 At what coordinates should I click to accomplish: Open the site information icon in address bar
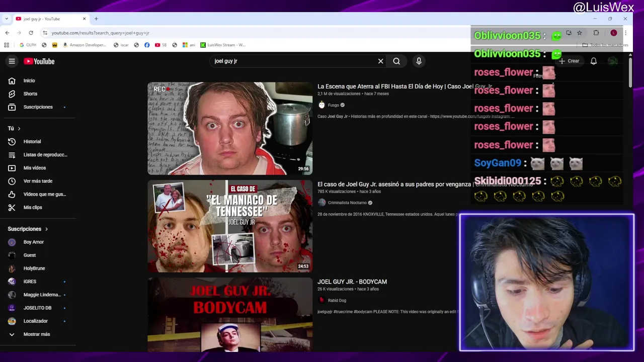[x=45, y=33]
